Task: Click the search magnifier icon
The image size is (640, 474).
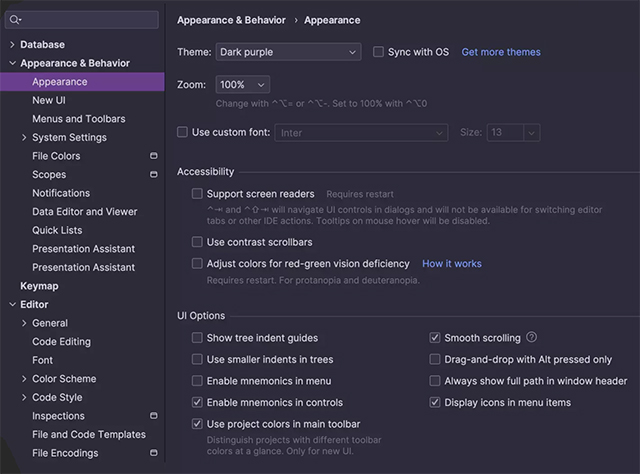Action: [x=17, y=20]
